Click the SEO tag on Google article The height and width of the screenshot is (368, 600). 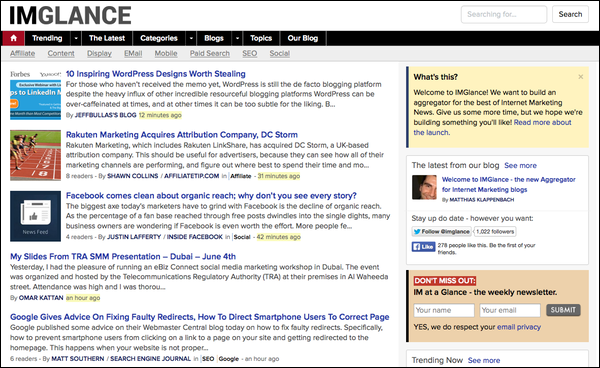(208, 359)
